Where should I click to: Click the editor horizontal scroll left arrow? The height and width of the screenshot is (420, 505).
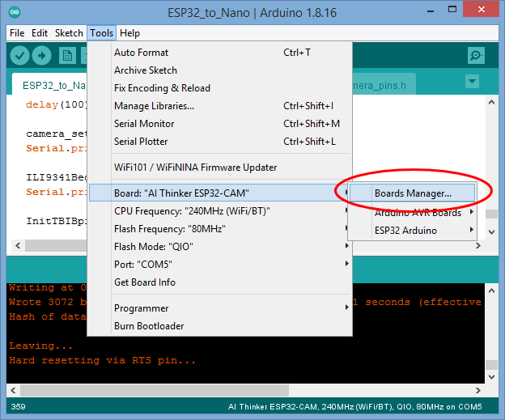[x=18, y=246]
